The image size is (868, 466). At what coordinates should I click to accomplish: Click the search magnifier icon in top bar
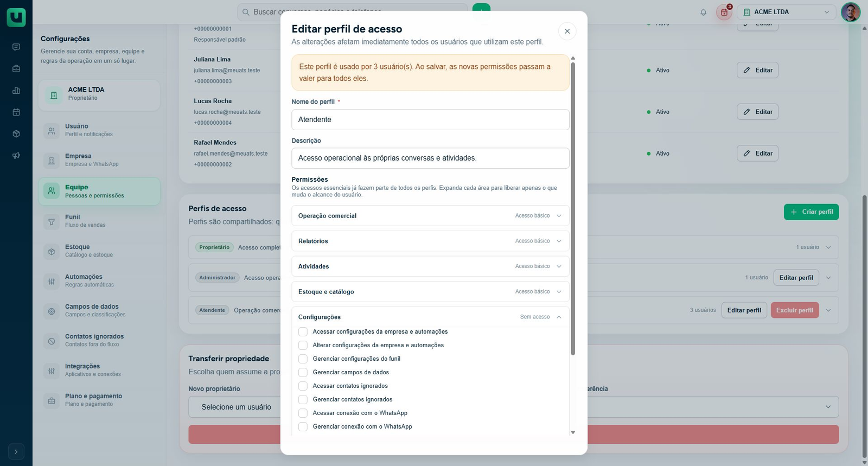(x=246, y=12)
